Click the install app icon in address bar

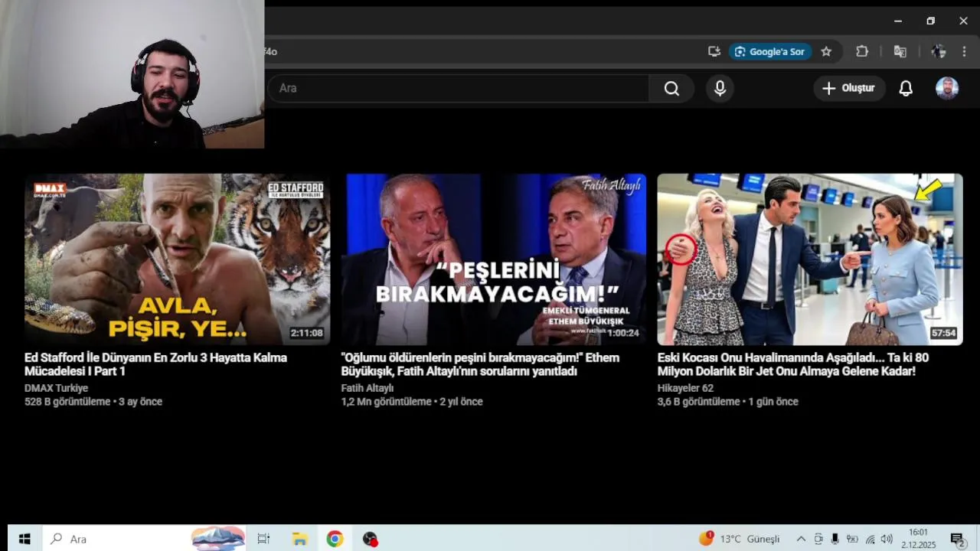pos(714,51)
